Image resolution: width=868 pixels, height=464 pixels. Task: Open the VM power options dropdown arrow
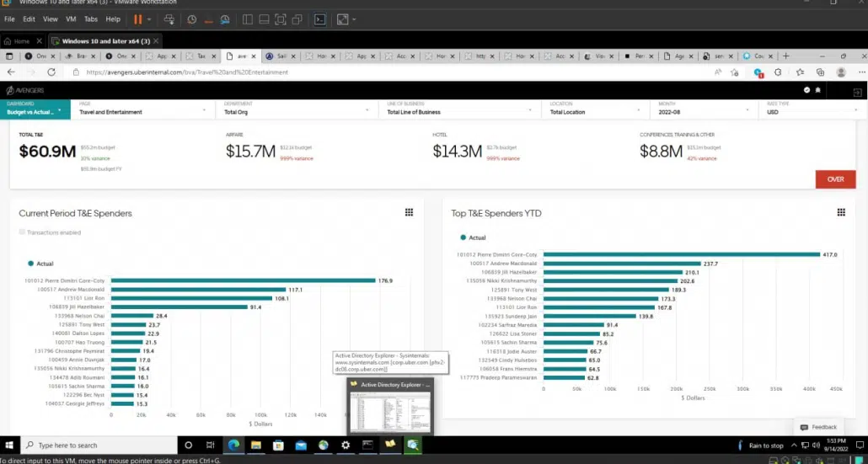[x=149, y=20]
